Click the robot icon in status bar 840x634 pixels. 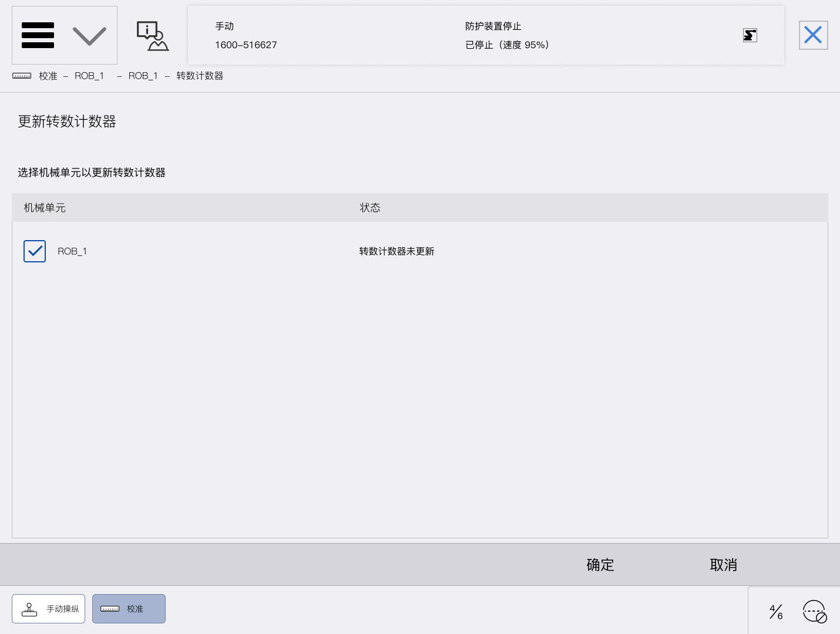point(750,35)
